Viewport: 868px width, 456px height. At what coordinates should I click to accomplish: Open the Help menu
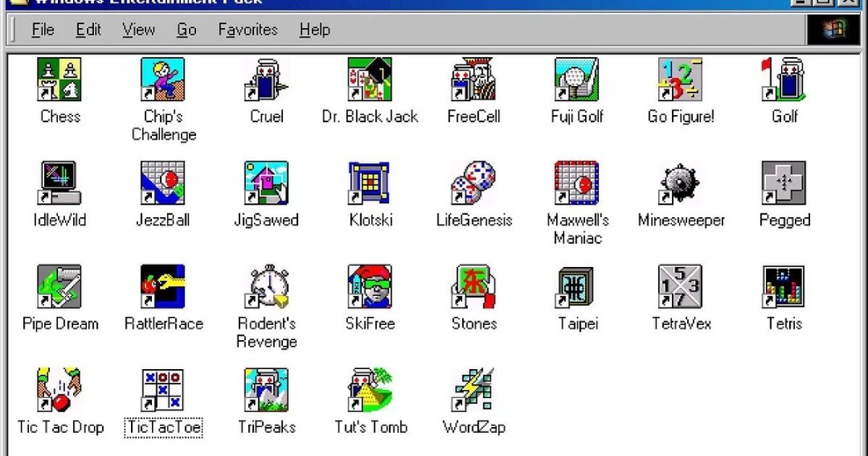(315, 30)
